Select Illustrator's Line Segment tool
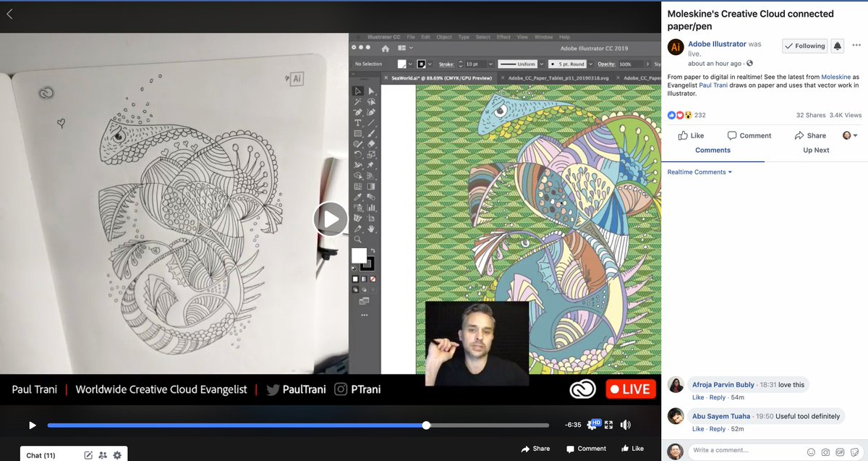The height and width of the screenshot is (461, 868). 372,122
